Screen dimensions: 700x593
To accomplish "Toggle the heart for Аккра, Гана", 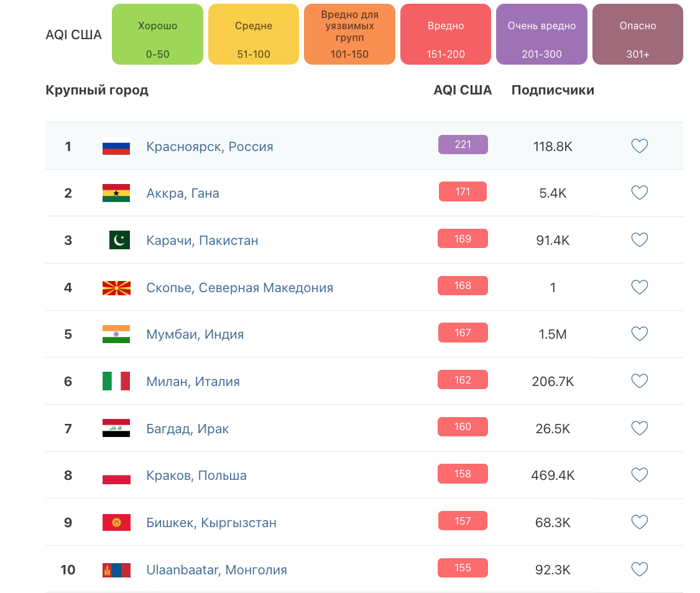I will pos(639,193).
